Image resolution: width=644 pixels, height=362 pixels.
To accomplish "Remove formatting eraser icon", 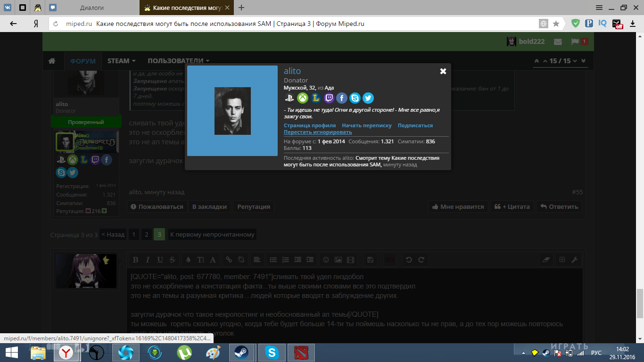I will click(x=546, y=260).
